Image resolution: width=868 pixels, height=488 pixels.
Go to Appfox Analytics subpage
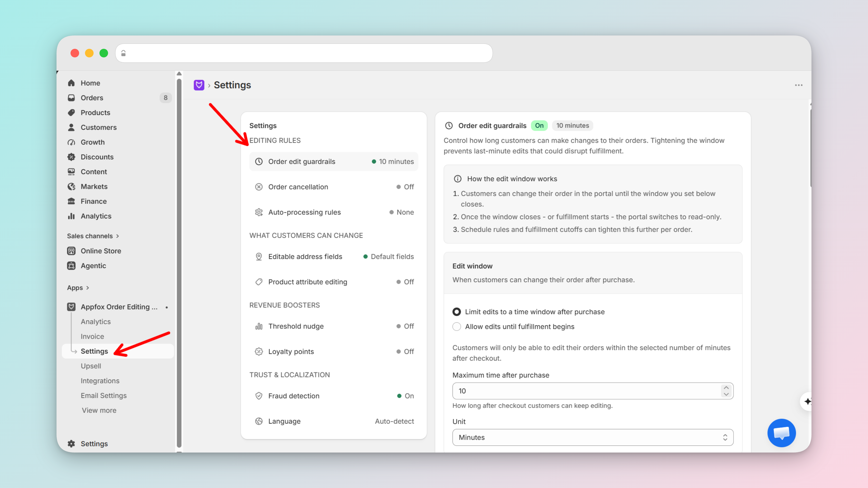pyautogui.click(x=96, y=322)
